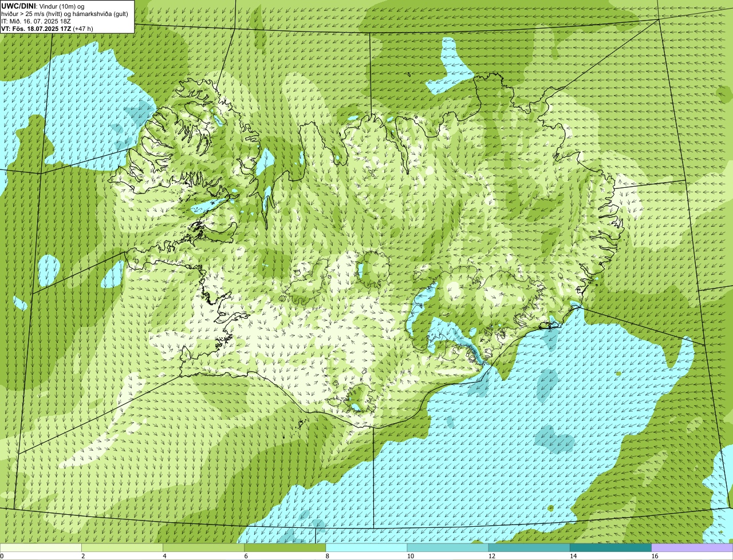The height and width of the screenshot is (560, 733).
Task: Click the "8" label on the color scale
Action: (328, 556)
